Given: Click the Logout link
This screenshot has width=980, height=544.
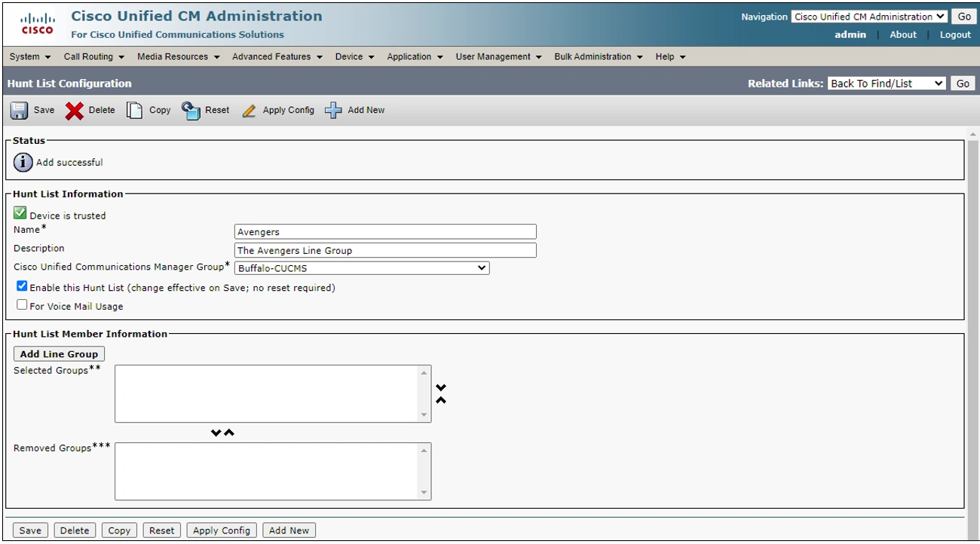Looking at the screenshot, I should pos(955,35).
